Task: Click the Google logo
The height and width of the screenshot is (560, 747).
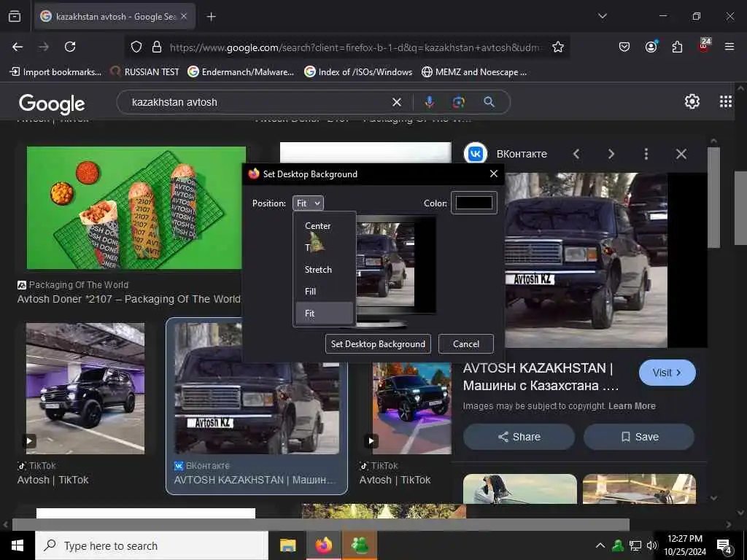Action: pos(52,104)
